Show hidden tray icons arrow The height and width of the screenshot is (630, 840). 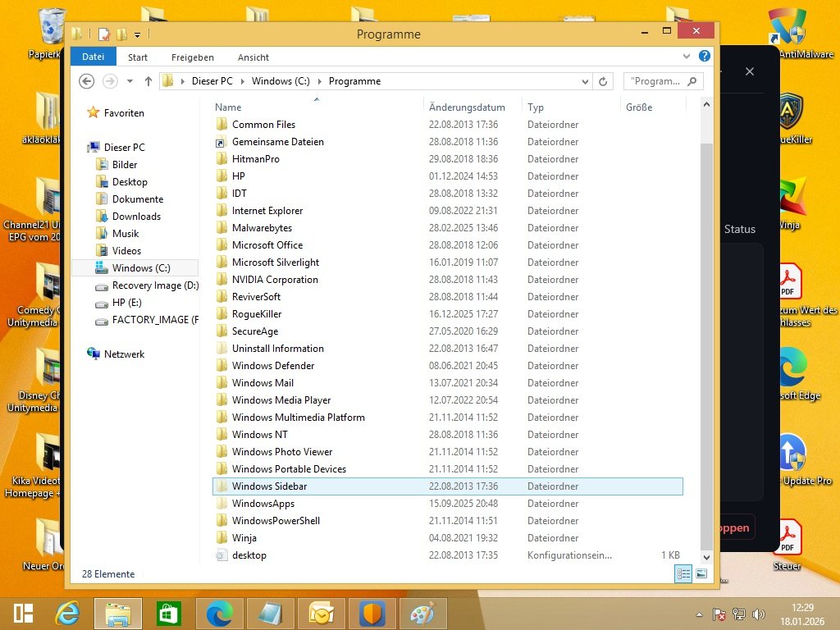[x=699, y=614]
